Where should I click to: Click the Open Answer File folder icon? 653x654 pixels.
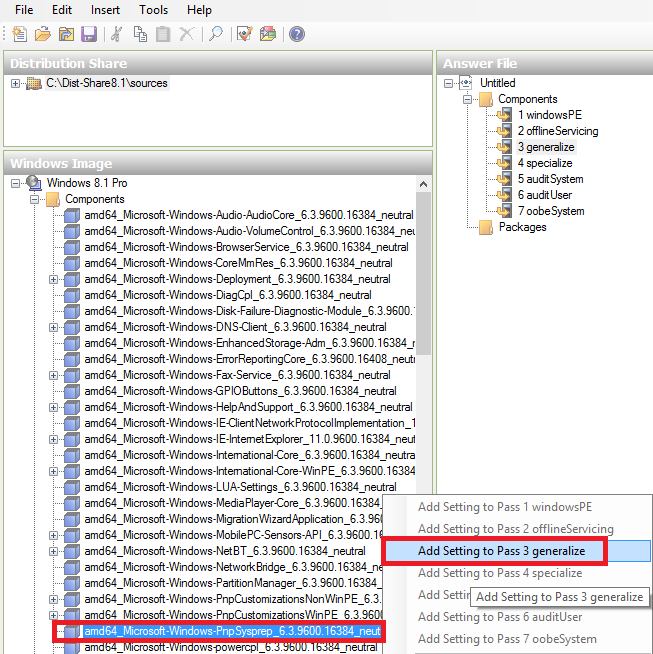[43, 34]
